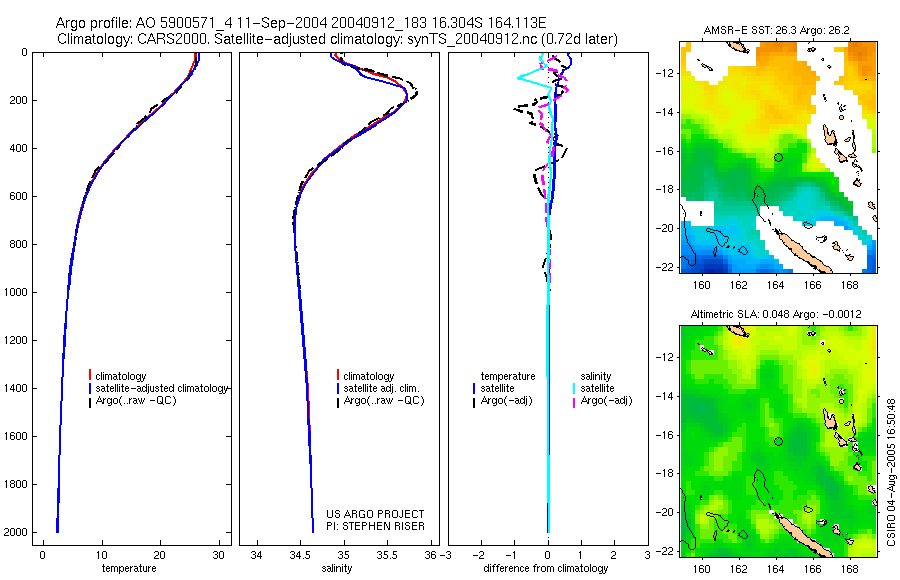
Task: Click the AMSR-E SST map title
Action: [x=777, y=30]
